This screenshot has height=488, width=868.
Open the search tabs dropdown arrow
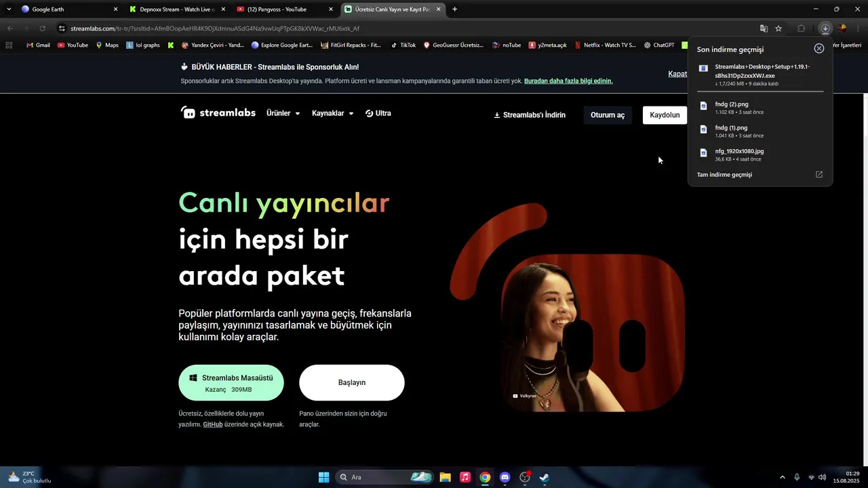click(x=9, y=9)
